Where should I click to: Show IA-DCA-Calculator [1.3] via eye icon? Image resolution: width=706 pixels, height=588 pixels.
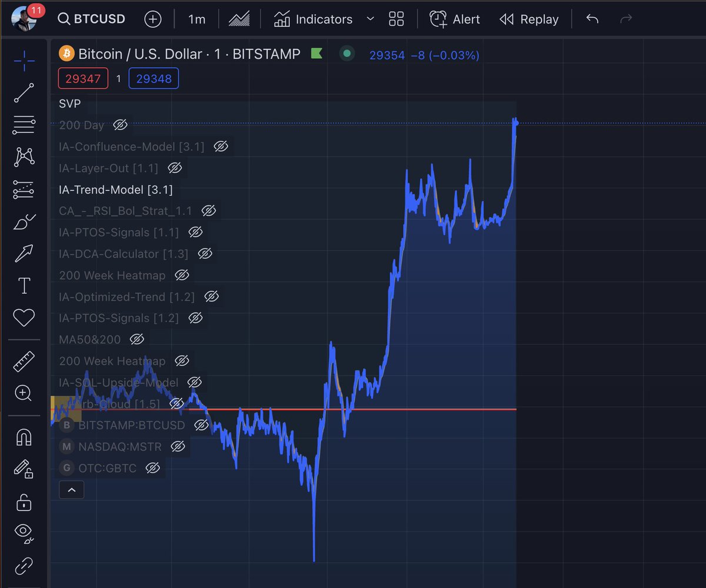pos(205,254)
